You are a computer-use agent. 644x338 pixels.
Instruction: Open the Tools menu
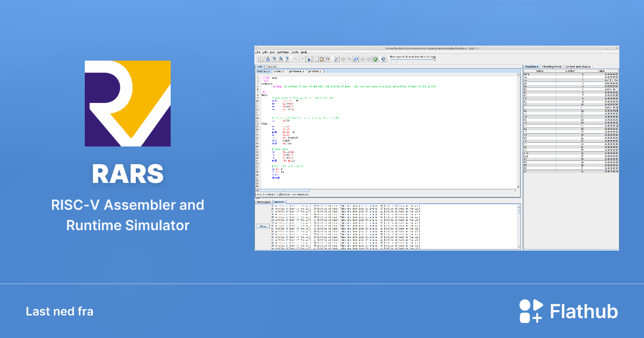(x=295, y=52)
